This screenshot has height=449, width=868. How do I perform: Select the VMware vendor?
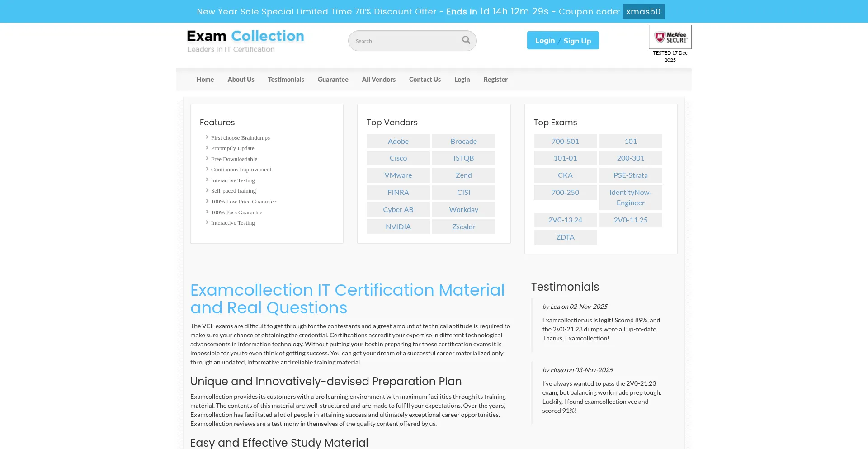(x=398, y=175)
